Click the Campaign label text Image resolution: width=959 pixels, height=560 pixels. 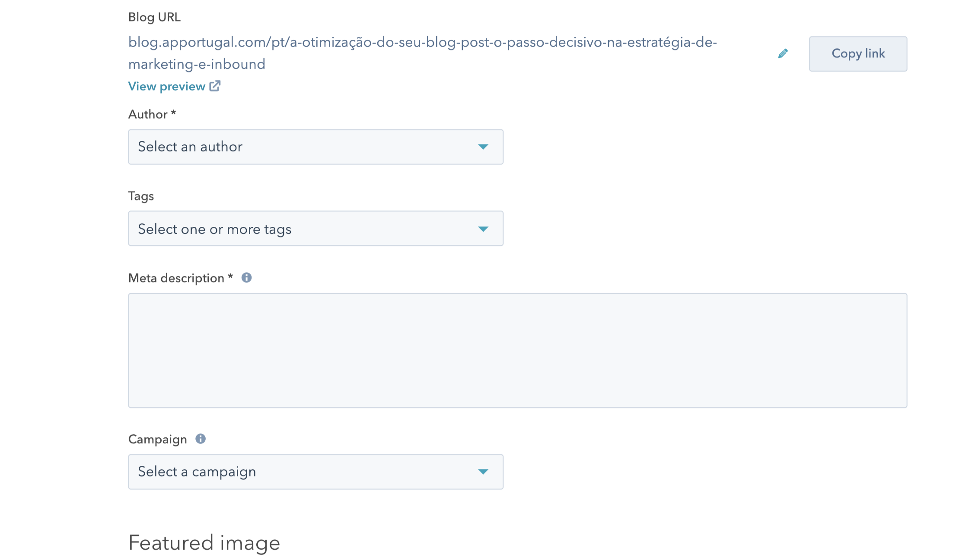pyautogui.click(x=157, y=439)
